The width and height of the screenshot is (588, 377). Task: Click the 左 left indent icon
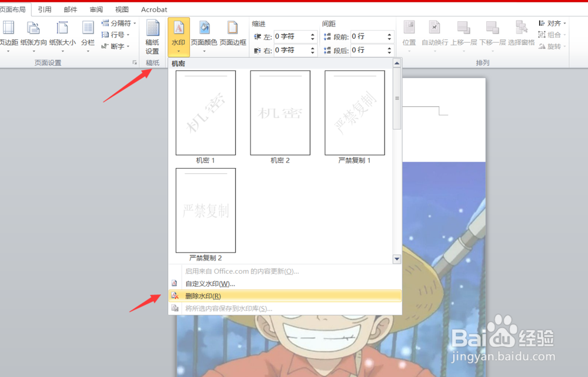(x=258, y=36)
